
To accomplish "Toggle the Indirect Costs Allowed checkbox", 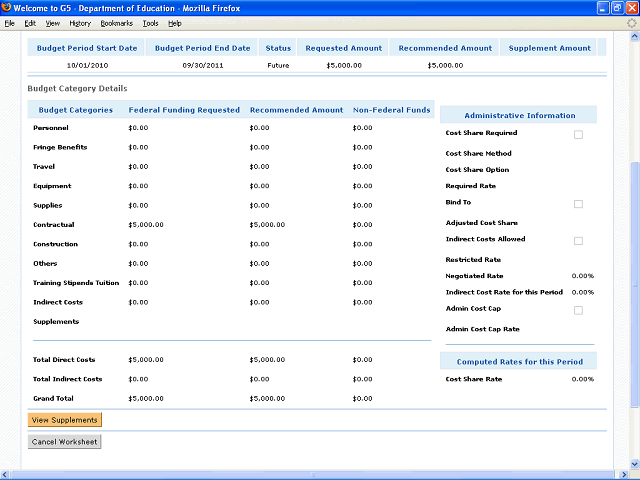I will (x=578, y=240).
